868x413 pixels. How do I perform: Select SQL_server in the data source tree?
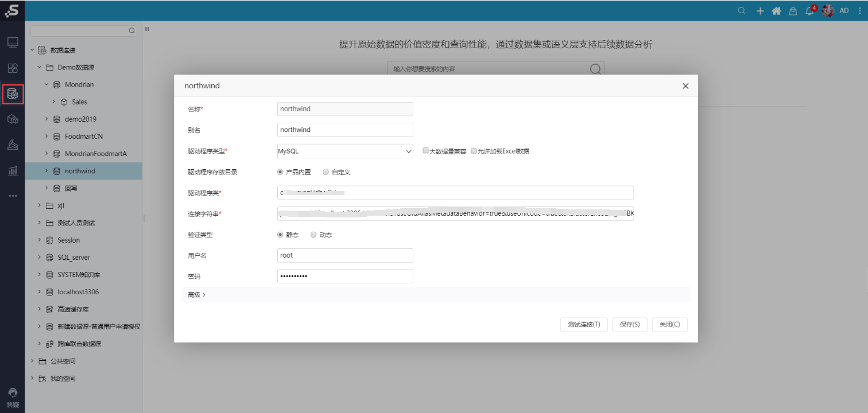click(x=73, y=258)
